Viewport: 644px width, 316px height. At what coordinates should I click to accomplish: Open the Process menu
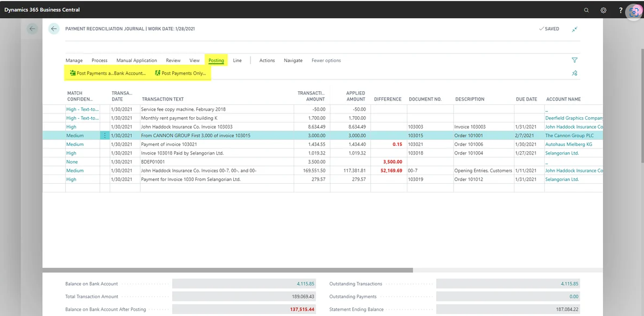[x=99, y=60]
